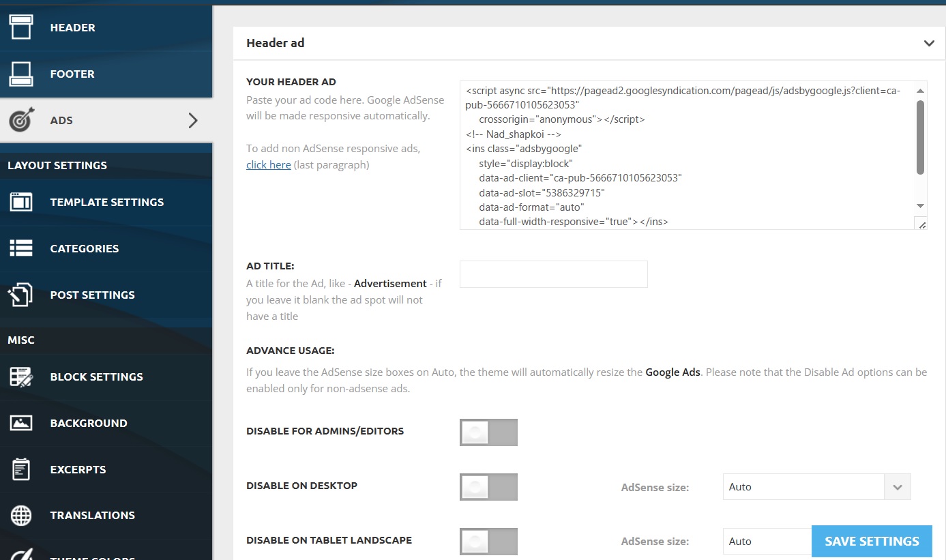946x560 pixels.
Task: Click the 'Nad_shapkoi' comment line
Action: coord(514,134)
